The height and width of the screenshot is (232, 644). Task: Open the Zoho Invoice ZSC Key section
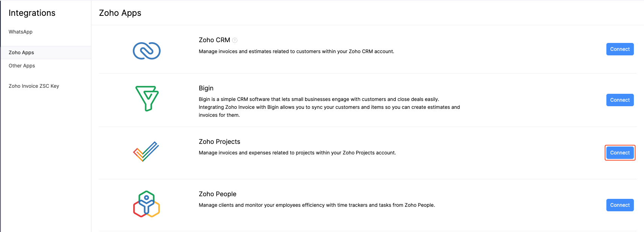[x=34, y=86]
